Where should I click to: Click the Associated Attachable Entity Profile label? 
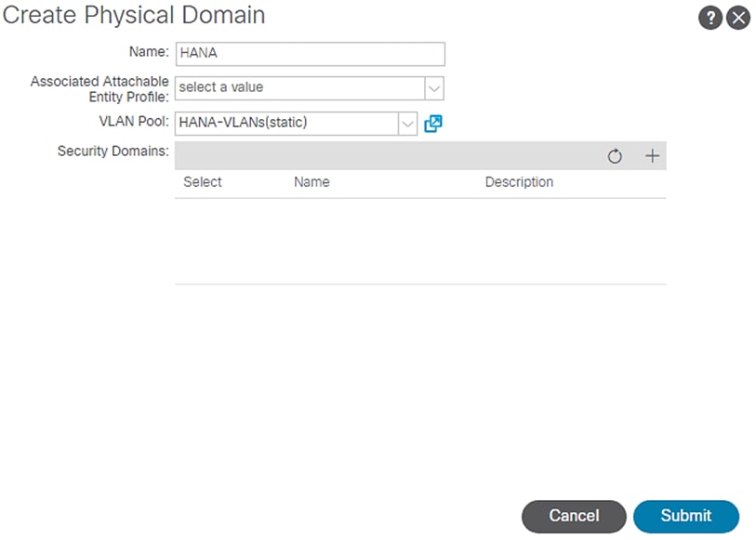99,89
